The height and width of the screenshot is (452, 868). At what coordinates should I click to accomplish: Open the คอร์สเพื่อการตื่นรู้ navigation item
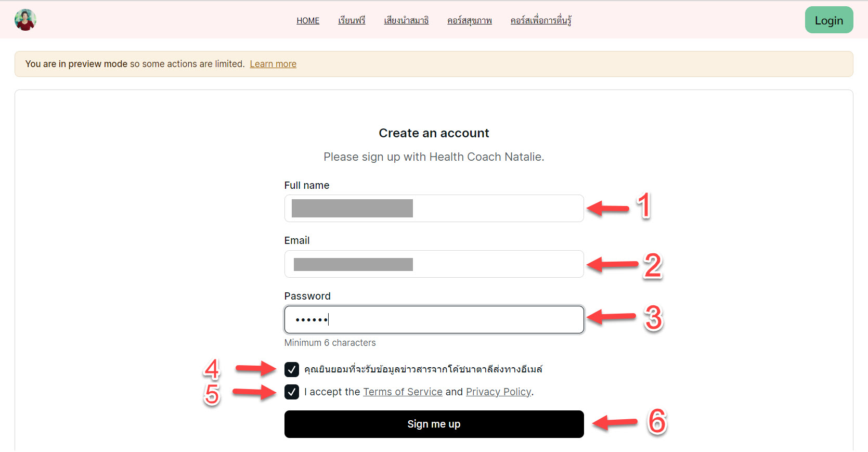click(540, 21)
